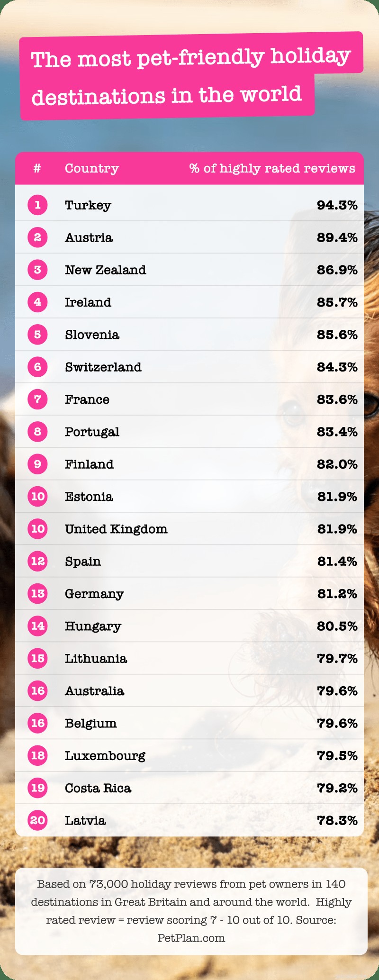
Task: Click Switzerland's 84.3% percentage
Action: click(x=337, y=367)
